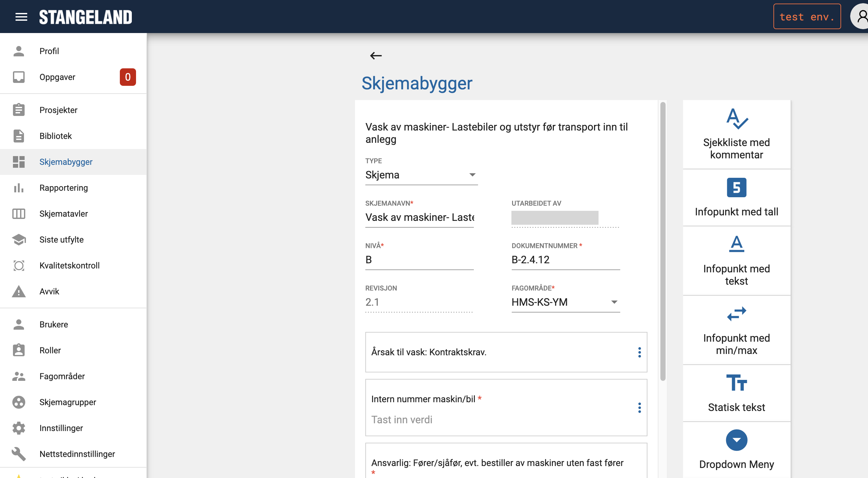The width and height of the screenshot is (868, 478).
Task: Click the form panel vertical scrollbar
Action: click(x=662, y=241)
